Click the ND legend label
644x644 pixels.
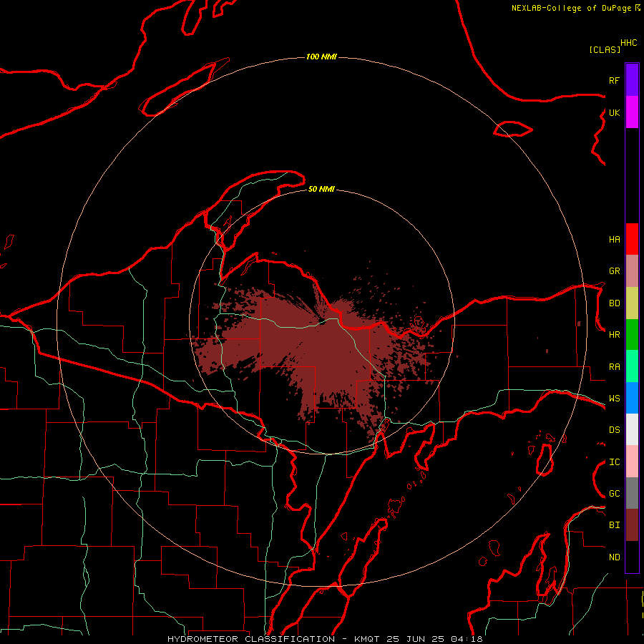pos(614,557)
